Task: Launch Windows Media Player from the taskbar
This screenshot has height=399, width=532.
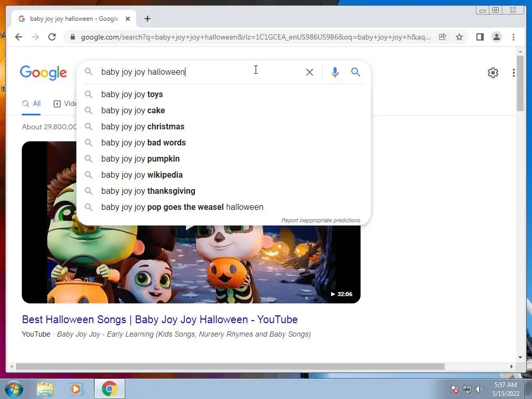Action: tap(76, 389)
